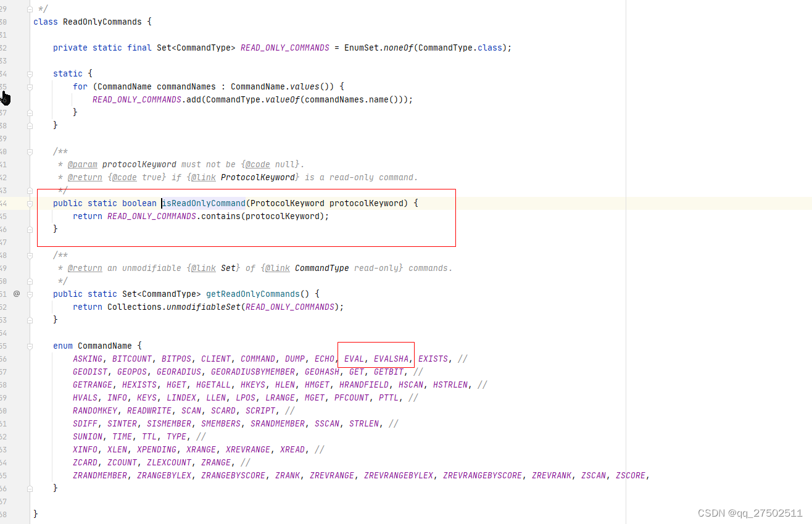Image resolution: width=812 pixels, height=524 pixels.
Task: Click the Collections class reference
Action: tap(135, 307)
